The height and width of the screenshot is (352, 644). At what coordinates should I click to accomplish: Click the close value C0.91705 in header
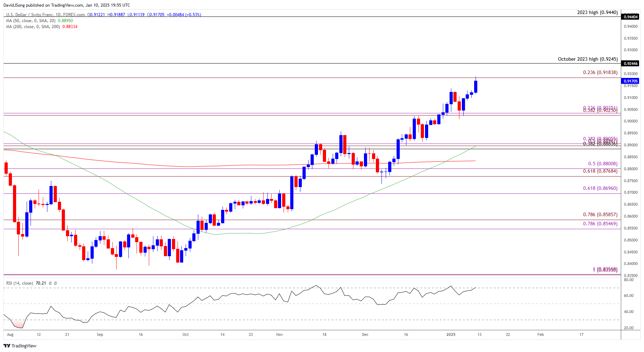coord(155,15)
